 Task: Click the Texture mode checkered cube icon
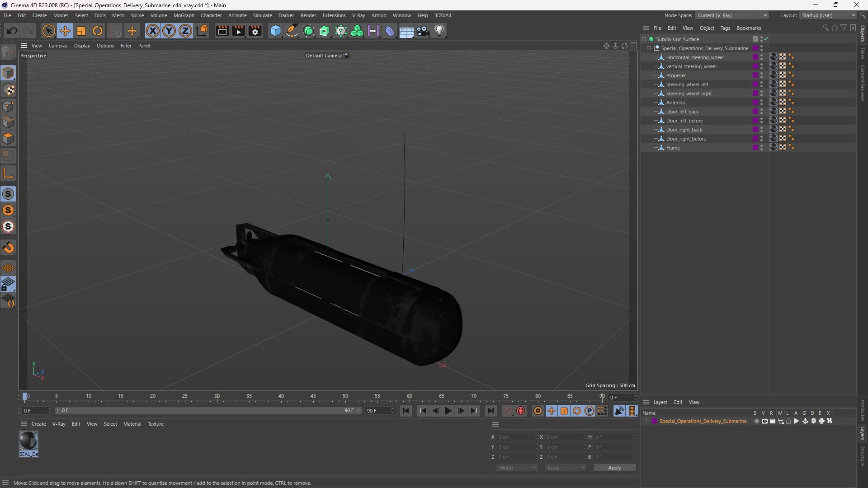(x=8, y=89)
